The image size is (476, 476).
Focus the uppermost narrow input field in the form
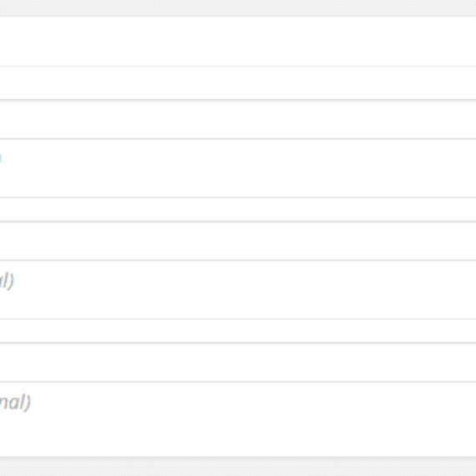[x=238, y=83]
